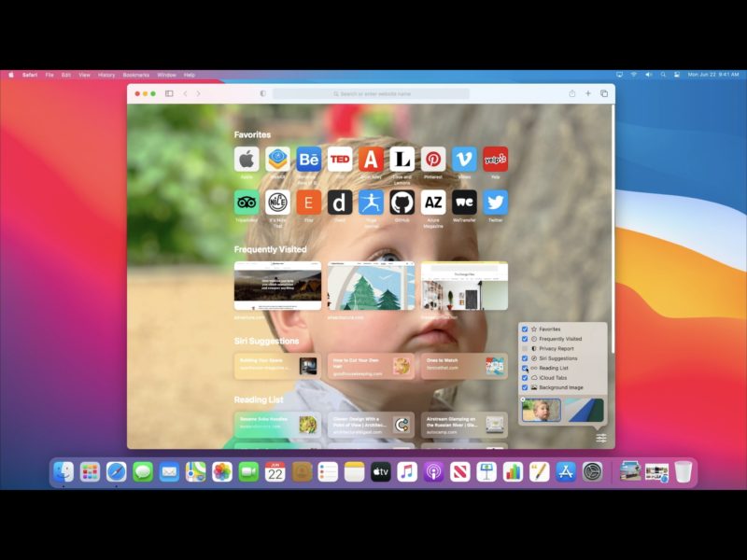747x560 pixels.
Task: Open the How to Cut Your Own Hair suggestion
Action: point(371,366)
